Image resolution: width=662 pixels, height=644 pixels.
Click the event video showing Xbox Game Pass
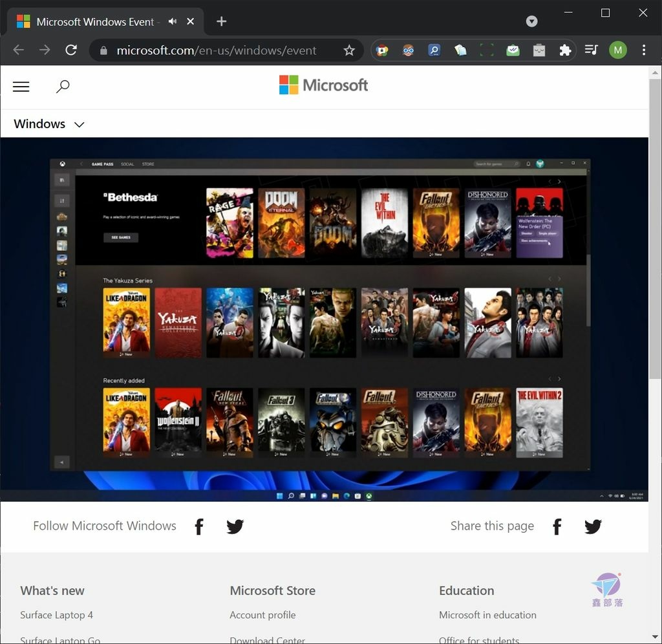325,319
